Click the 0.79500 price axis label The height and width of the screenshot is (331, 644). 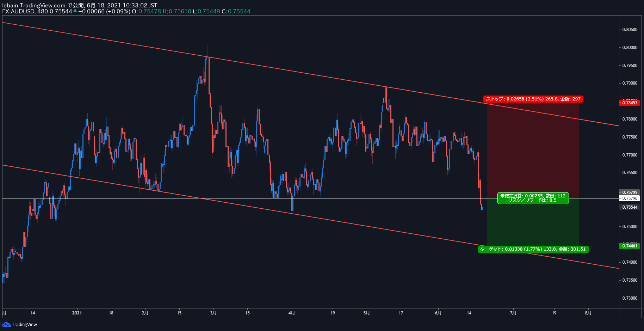pyautogui.click(x=630, y=66)
